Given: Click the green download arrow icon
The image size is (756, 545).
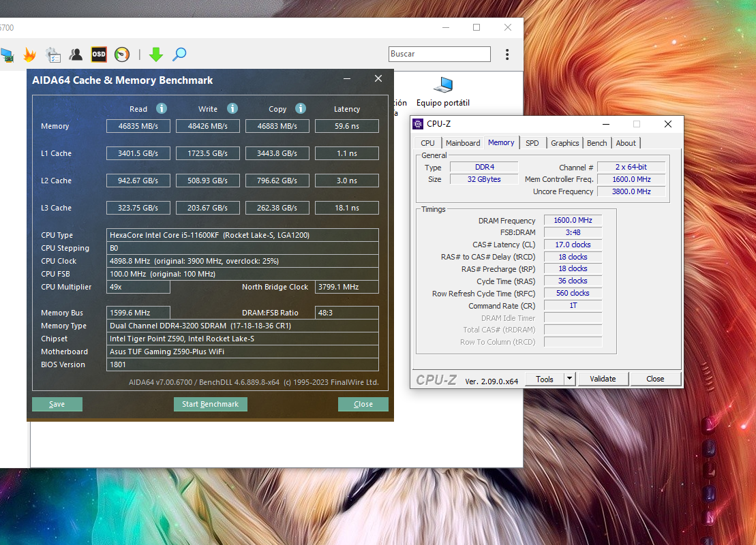Looking at the screenshot, I should pos(155,54).
